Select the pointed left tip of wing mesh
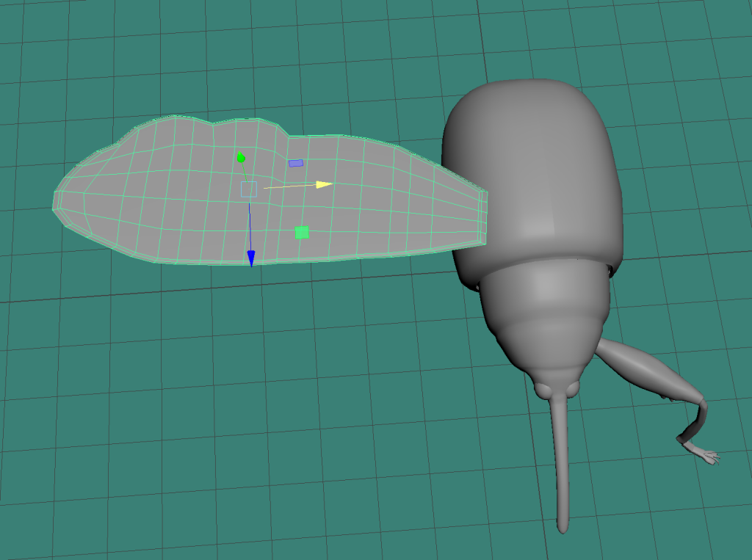Image resolution: width=752 pixels, height=560 pixels. tap(56, 201)
